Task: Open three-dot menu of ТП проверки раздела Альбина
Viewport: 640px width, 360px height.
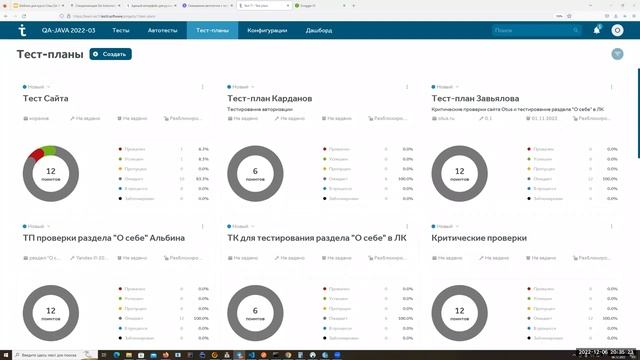Action: [x=202, y=226]
